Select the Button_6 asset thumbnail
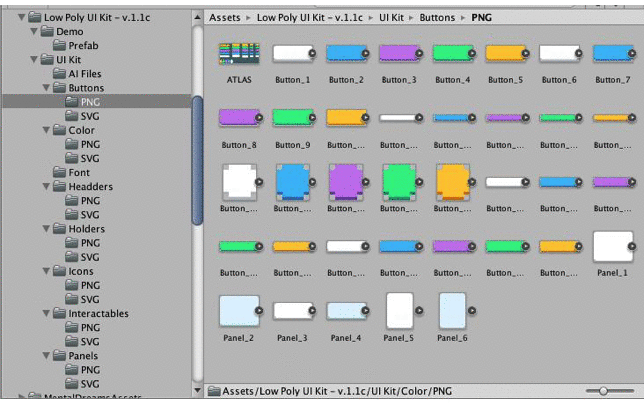This screenshot has height=403, width=644. click(x=558, y=53)
